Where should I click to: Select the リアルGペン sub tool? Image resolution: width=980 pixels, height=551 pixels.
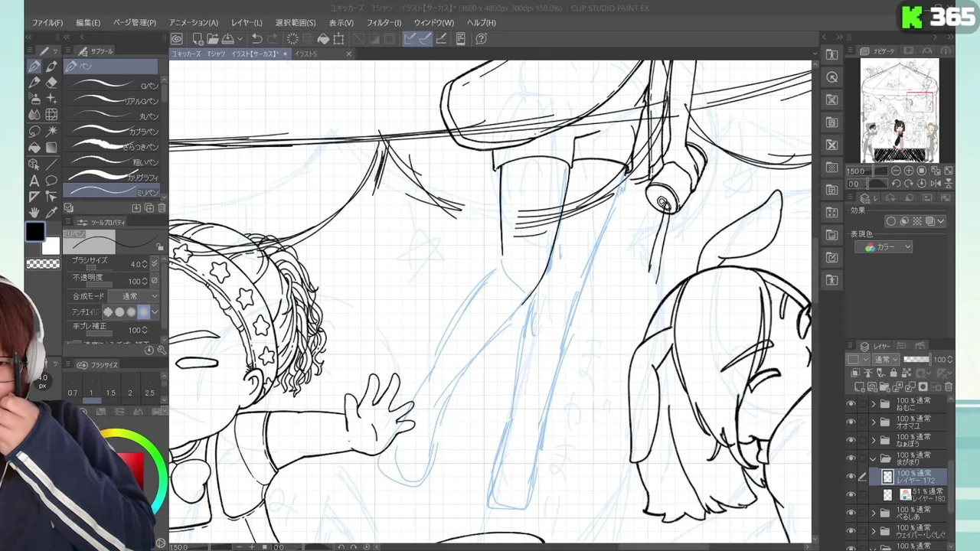coord(112,100)
